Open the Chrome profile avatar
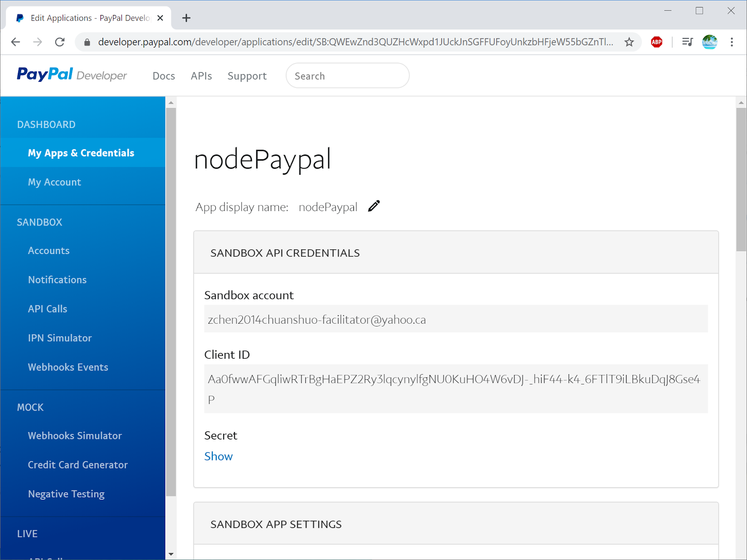 (x=710, y=42)
